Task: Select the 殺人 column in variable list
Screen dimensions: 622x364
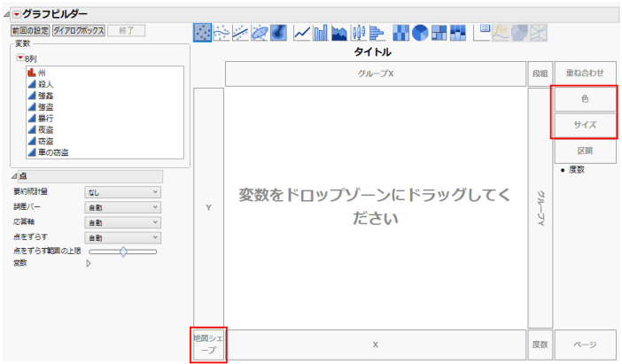Action: click(45, 84)
